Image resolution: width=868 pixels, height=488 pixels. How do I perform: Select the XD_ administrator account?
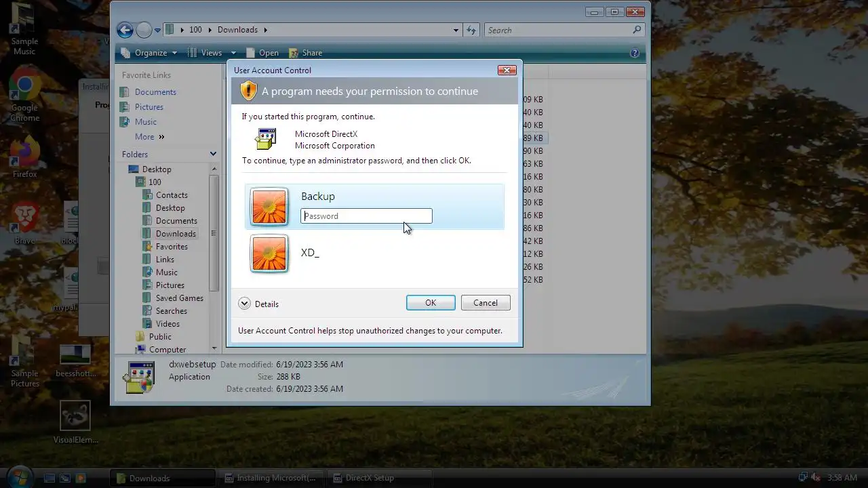pyautogui.click(x=374, y=253)
